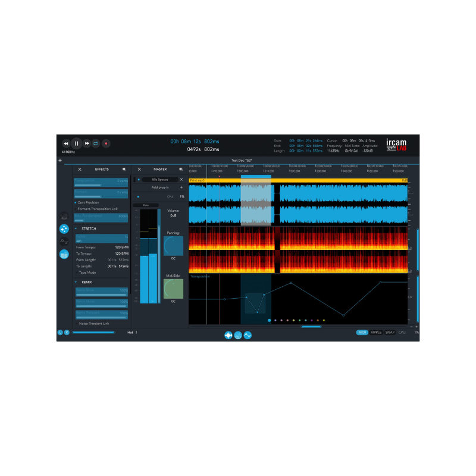
Task: Adjust the Max. Fundamental slider
Action: click(101, 218)
